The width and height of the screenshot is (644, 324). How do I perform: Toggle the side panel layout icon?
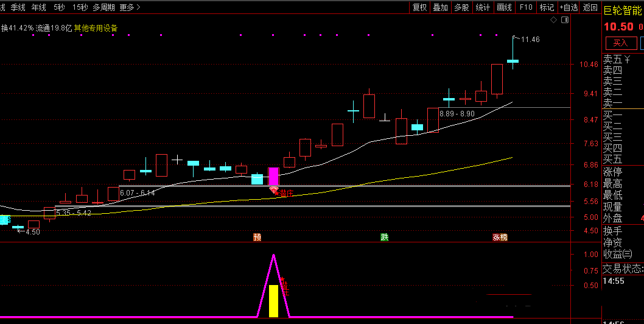point(565,20)
